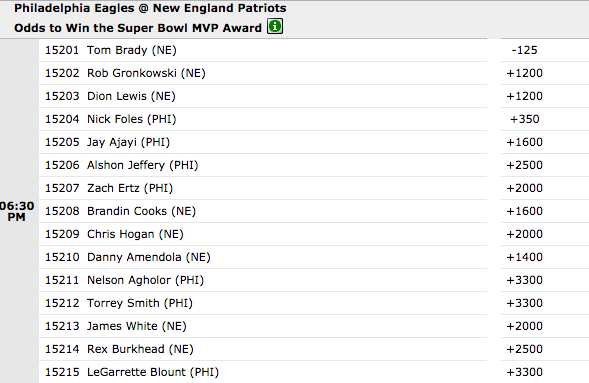589x383 pixels.
Task: Click the green info icon beside MVP Award
Action: (x=275, y=27)
